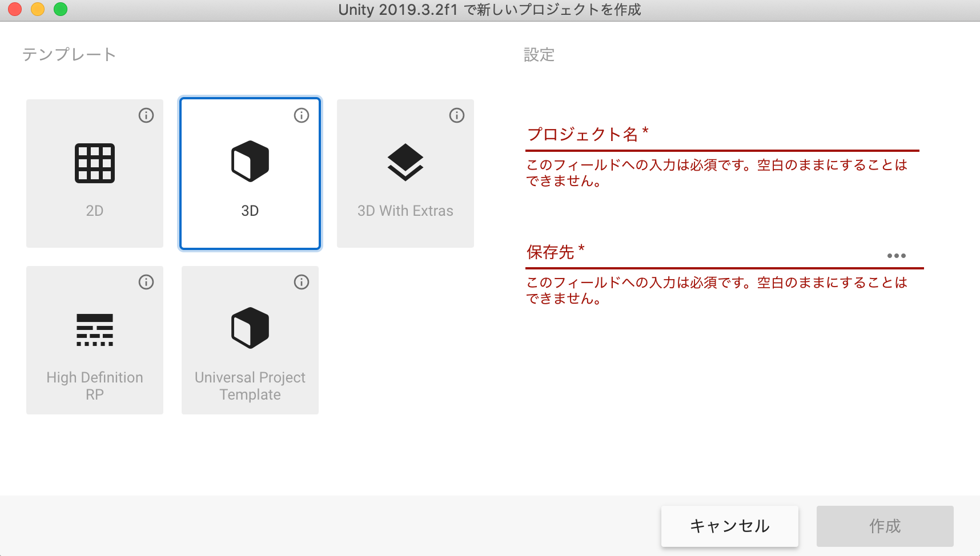
Task: Click the 設定 heading text
Action: coord(539,55)
